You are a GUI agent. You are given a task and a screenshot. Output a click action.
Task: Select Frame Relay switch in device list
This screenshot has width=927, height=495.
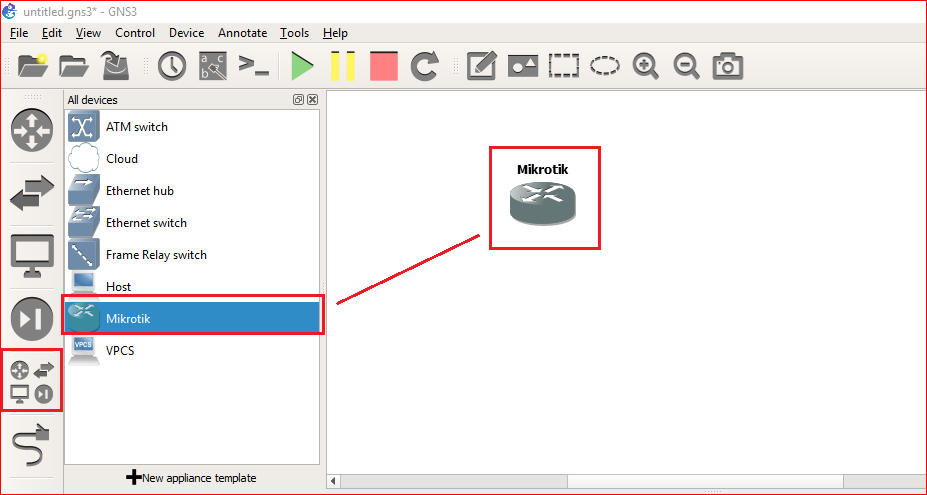pos(192,254)
